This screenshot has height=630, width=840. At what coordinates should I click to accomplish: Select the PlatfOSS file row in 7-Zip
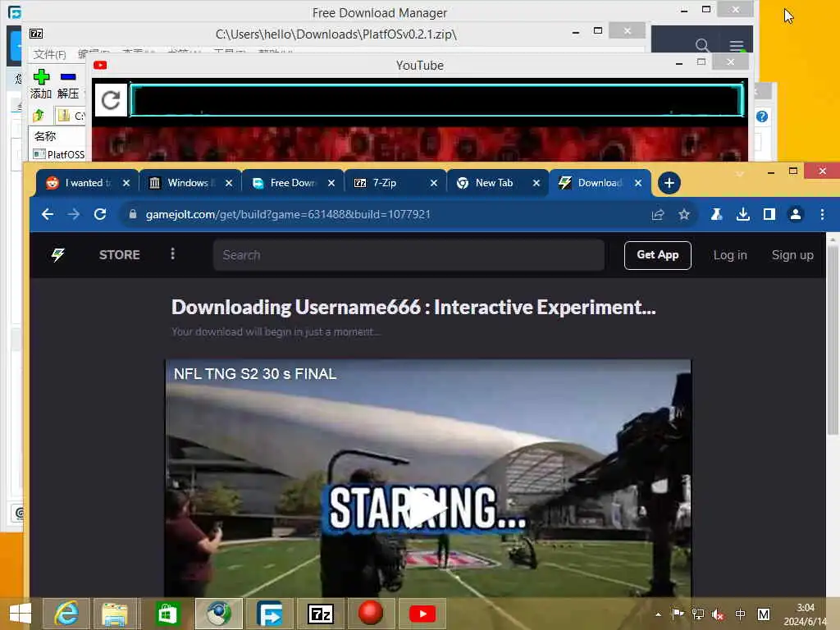(x=59, y=154)
